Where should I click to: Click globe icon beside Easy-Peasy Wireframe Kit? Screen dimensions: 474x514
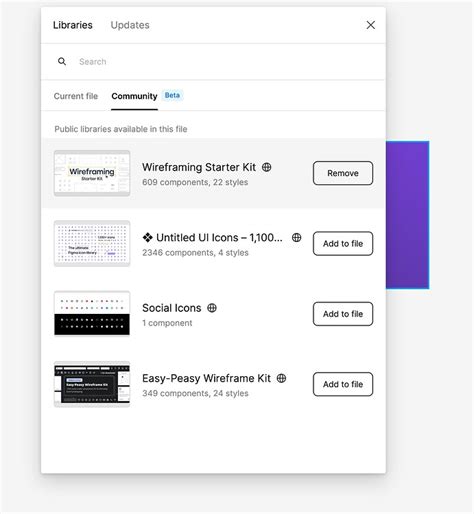[x=281, y=378]
